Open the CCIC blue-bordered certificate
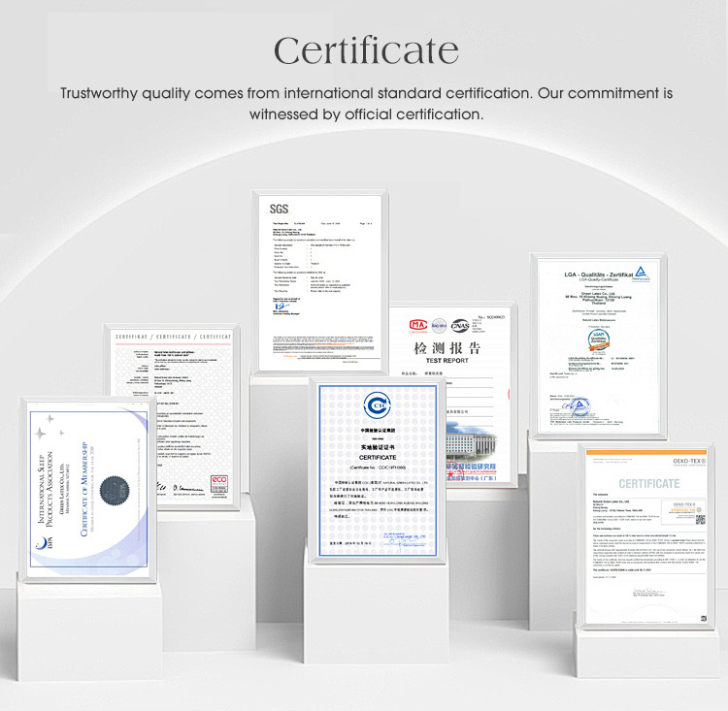The height and width of the screenshot is (711, 728). point(378,470)
